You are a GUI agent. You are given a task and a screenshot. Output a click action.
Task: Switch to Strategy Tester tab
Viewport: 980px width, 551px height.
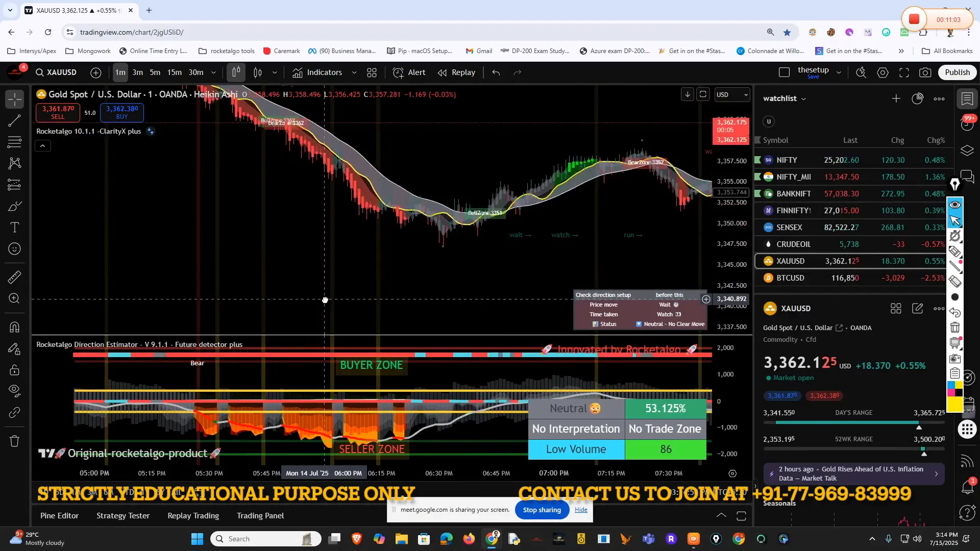pos(123,516)
